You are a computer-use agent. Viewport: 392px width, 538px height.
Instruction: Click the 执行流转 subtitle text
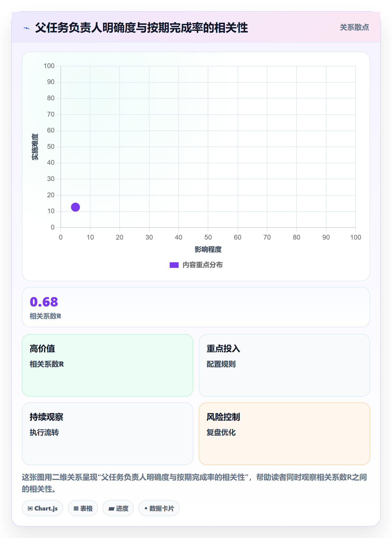[x=44, y=432]
